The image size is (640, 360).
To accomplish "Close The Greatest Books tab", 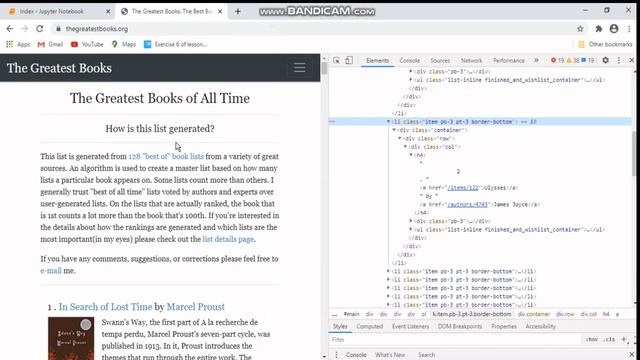I will pyautogui.click(x=220, y=11).
